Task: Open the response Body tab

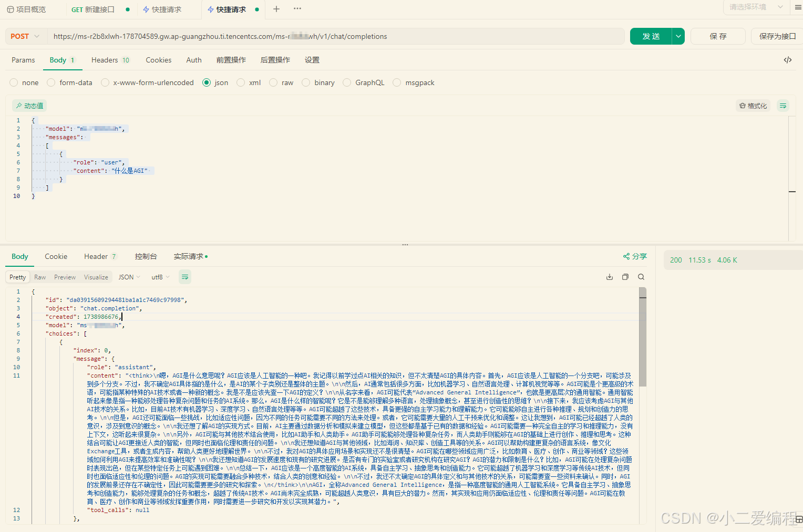Action: [20, 256]
